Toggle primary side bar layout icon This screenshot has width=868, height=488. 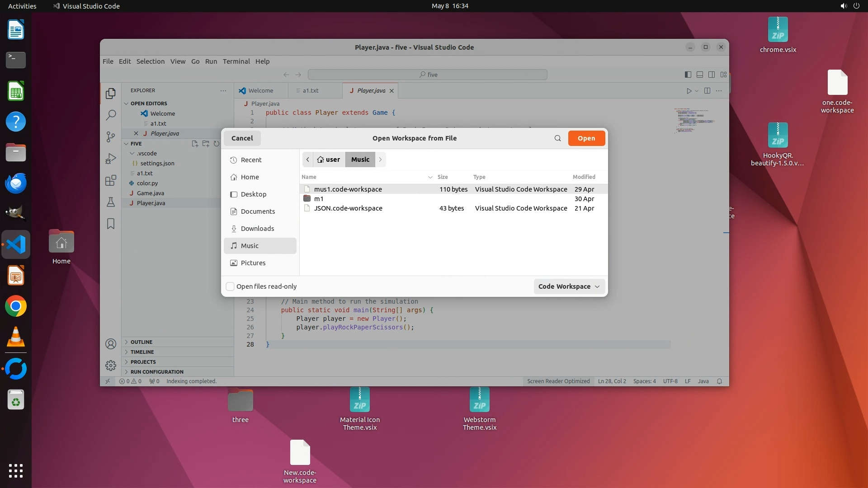click(x=688, y=75)
